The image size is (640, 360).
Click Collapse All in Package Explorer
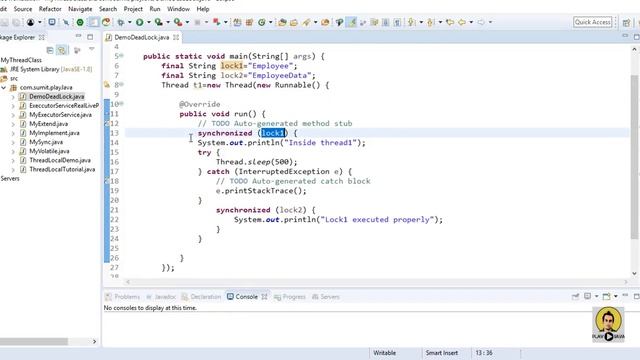tap(50, 50)
